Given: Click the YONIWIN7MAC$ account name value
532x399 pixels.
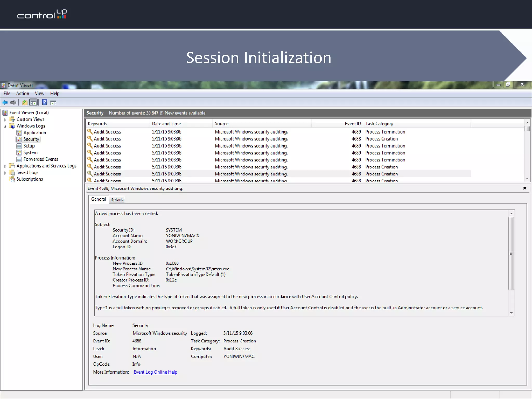Looking at the screenshot, I should pyautogui.click(x=182, y=236).
